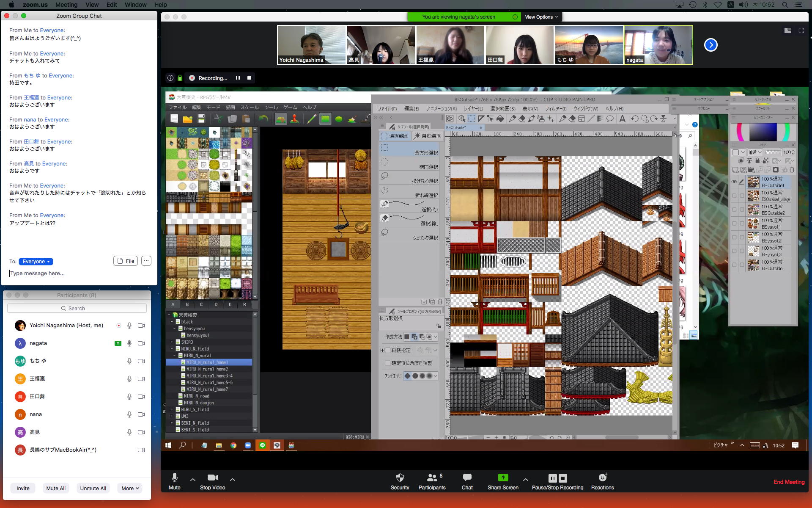
Task: Open the Reactions emoji icon
Action: pyautogui.click(x=602, y=478)
